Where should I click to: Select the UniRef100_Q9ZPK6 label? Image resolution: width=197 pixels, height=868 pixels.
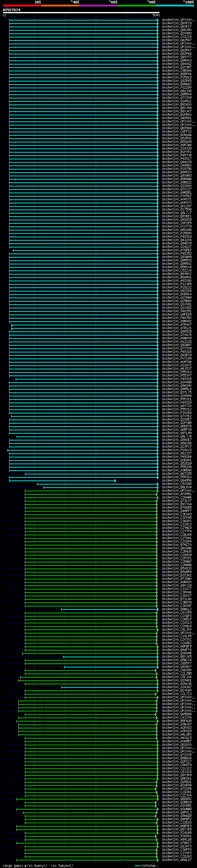[x=177, y=54]
